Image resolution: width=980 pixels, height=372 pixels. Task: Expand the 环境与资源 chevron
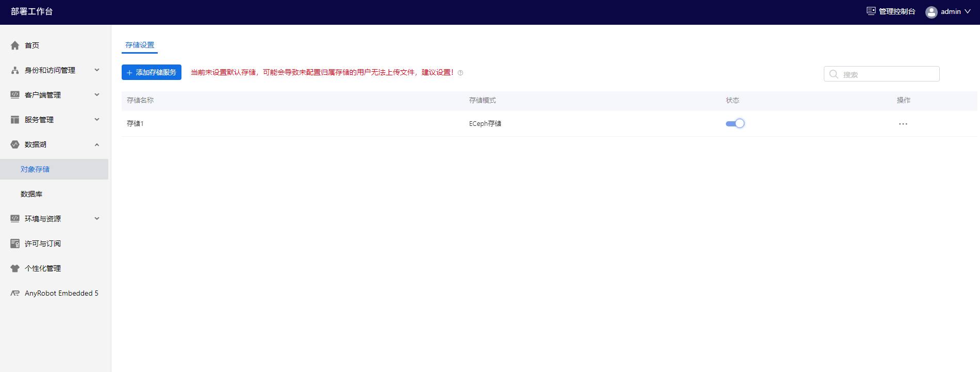pyautogui.click(x=97, y=218)
